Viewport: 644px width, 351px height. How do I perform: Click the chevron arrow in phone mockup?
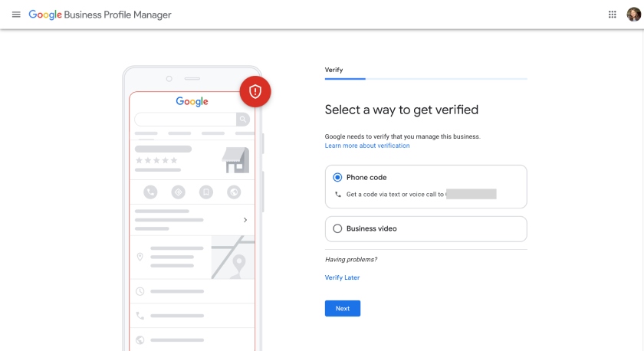click(x=245, y=220)
